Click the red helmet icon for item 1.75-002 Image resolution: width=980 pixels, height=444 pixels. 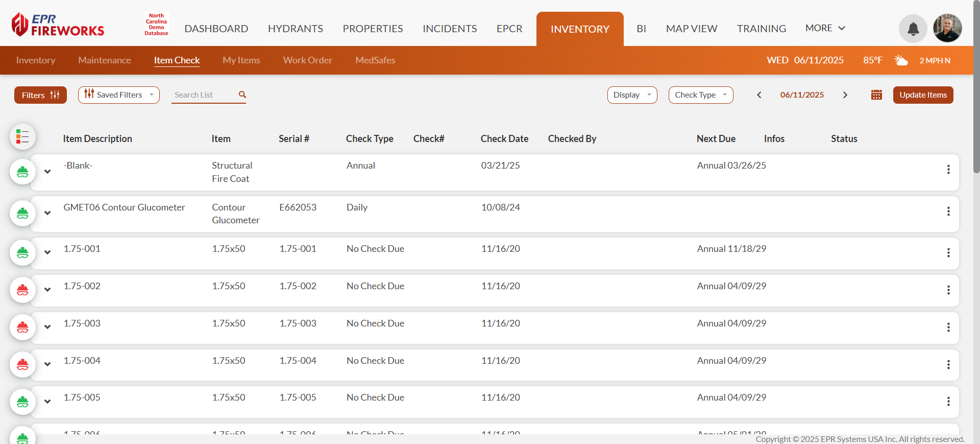point(22,290)
